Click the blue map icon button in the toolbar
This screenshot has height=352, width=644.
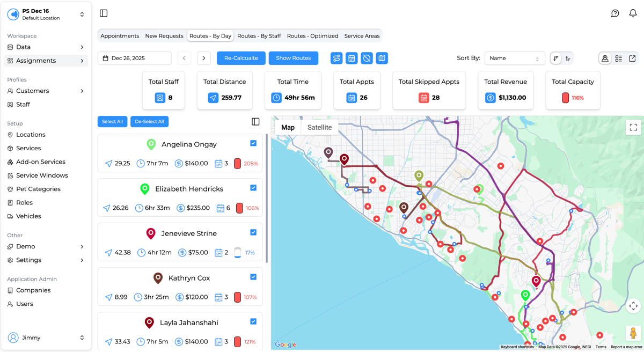[382, 58]
